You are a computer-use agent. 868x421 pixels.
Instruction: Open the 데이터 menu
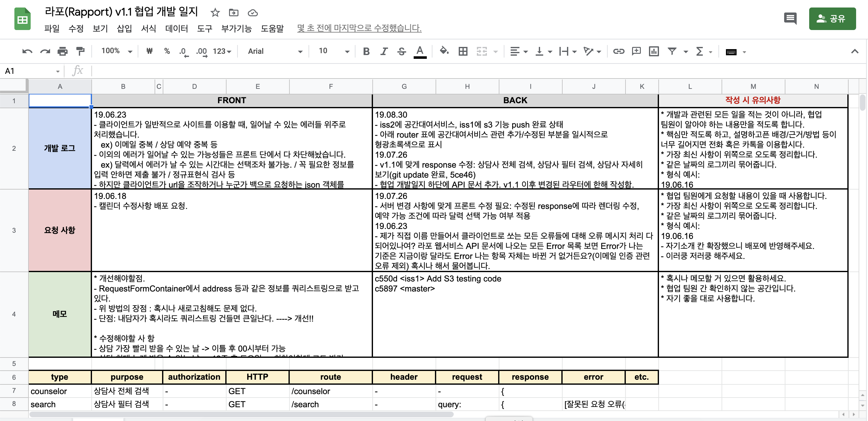pos(176,28)
